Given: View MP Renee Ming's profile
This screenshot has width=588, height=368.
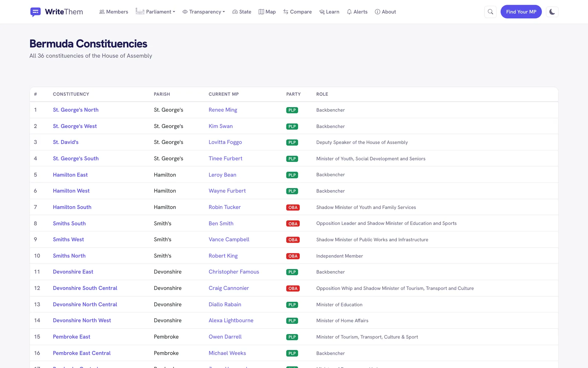Looking at the screenshot, I should pos(223,110).
